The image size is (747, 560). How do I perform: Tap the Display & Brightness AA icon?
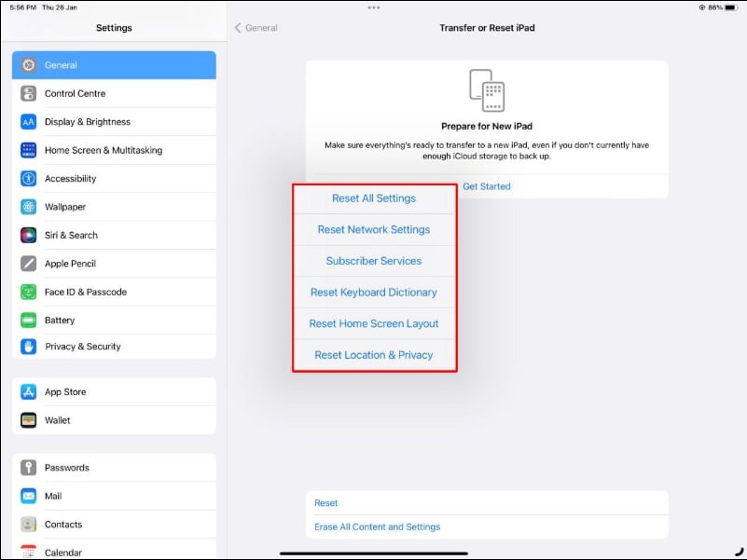point(29,122)
